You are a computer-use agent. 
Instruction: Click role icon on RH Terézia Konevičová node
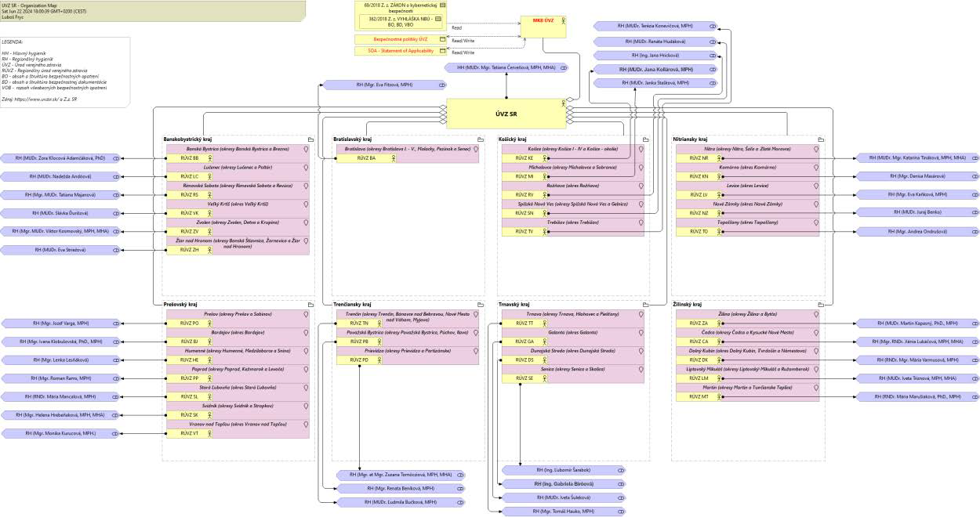(713, 26)
